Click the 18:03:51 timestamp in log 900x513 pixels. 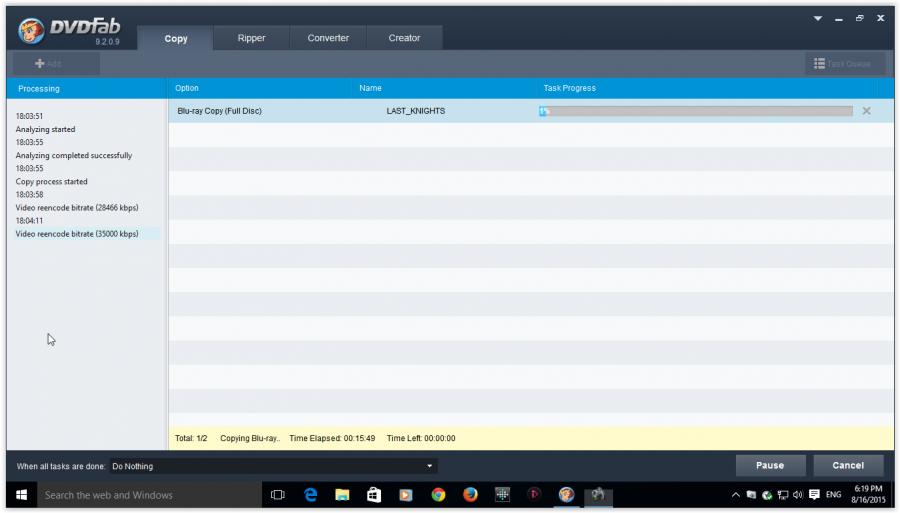[29, 116]
